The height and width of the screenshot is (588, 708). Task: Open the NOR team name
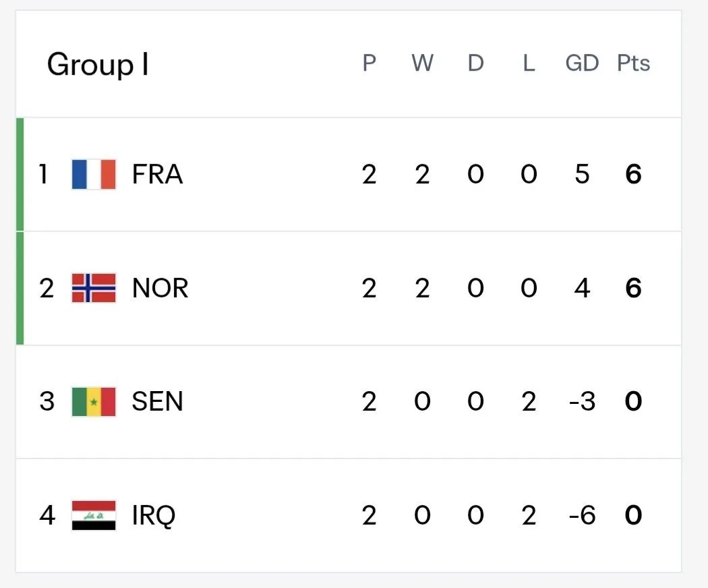click(x=160, y=288)
